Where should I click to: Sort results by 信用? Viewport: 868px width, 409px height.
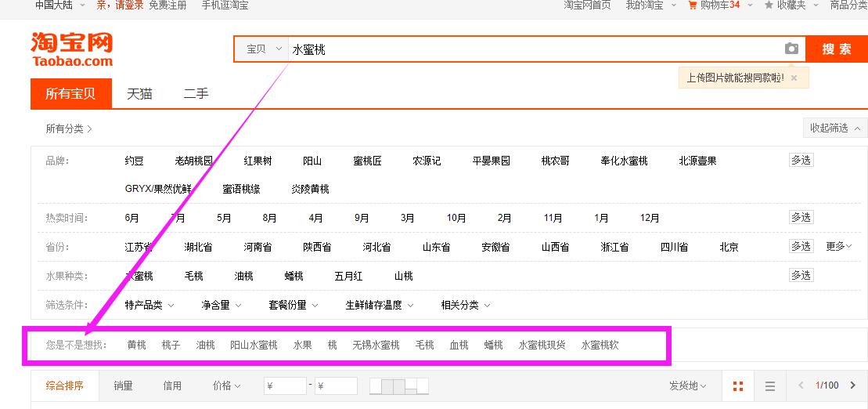(x=172, y=385)
